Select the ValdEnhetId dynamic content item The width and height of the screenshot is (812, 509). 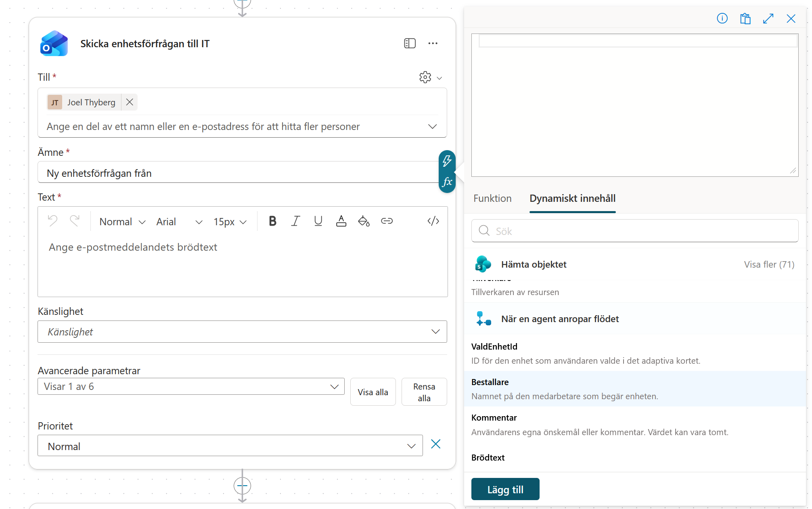click(635, 353)
